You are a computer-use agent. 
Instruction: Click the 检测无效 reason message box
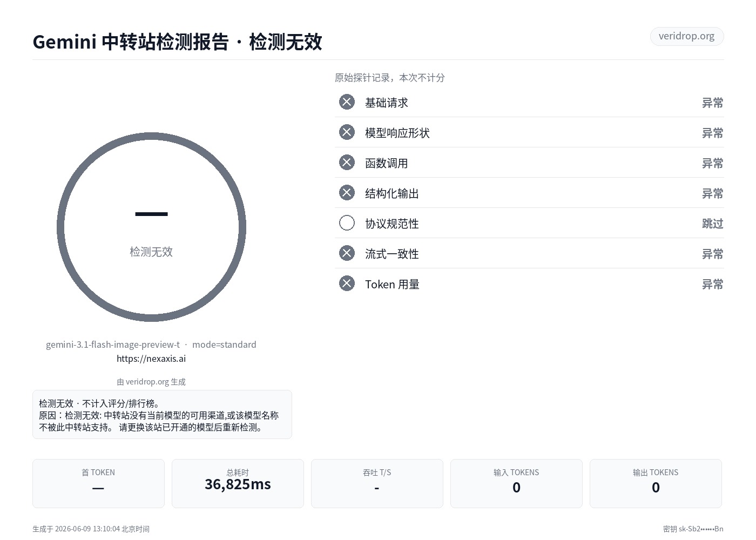coord(162,415)
